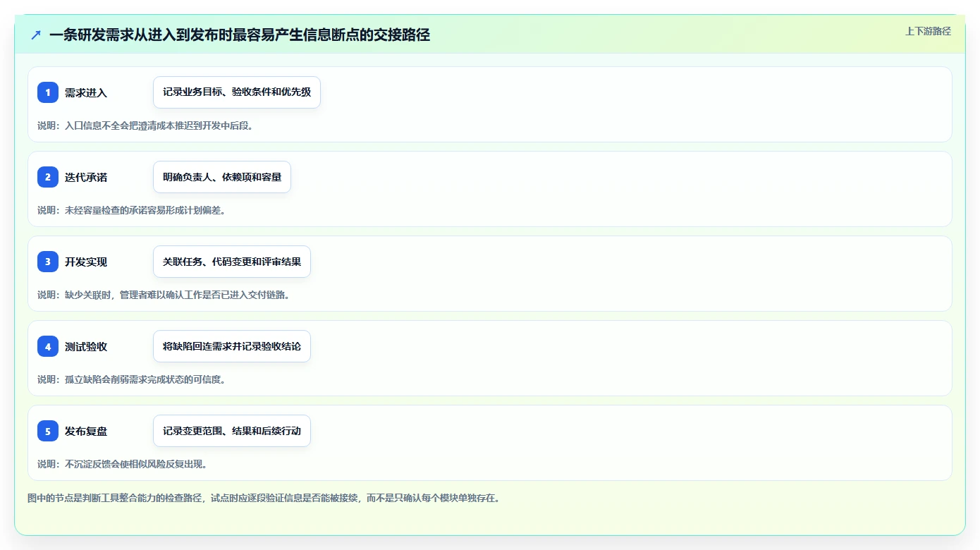Click the footer text starting 图中的节点
Screen dimensions: 980x550
(x=264, y=498)
